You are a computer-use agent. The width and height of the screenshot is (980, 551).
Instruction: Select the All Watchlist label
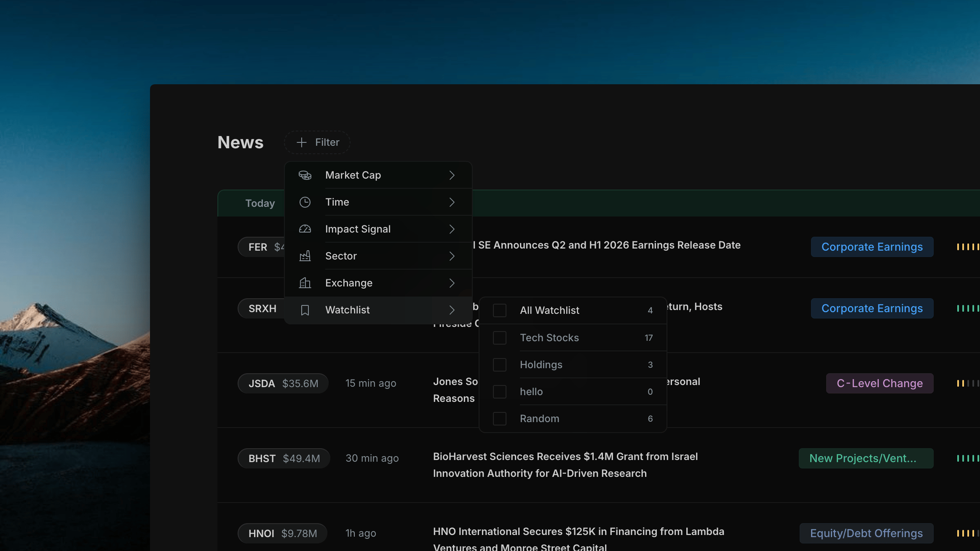pos(549,310)
